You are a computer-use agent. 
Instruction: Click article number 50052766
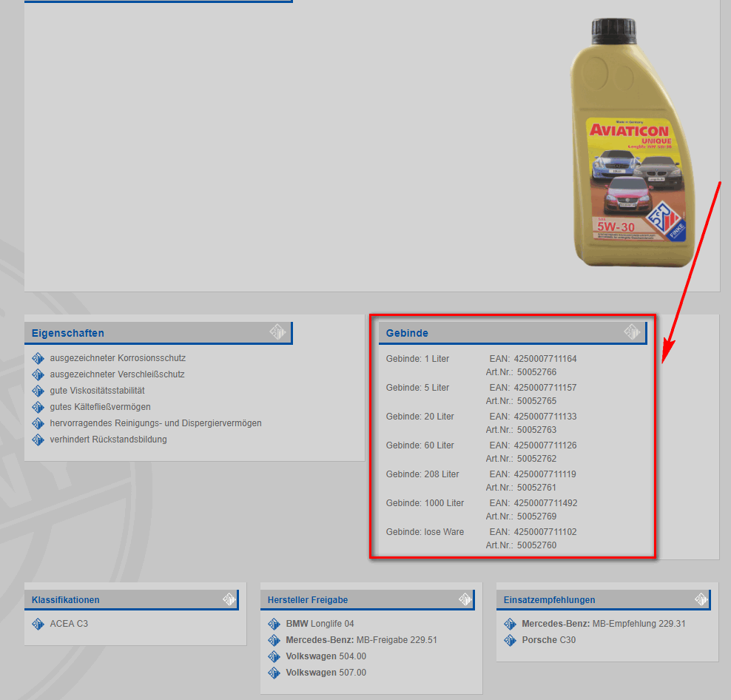click(536, 372)
